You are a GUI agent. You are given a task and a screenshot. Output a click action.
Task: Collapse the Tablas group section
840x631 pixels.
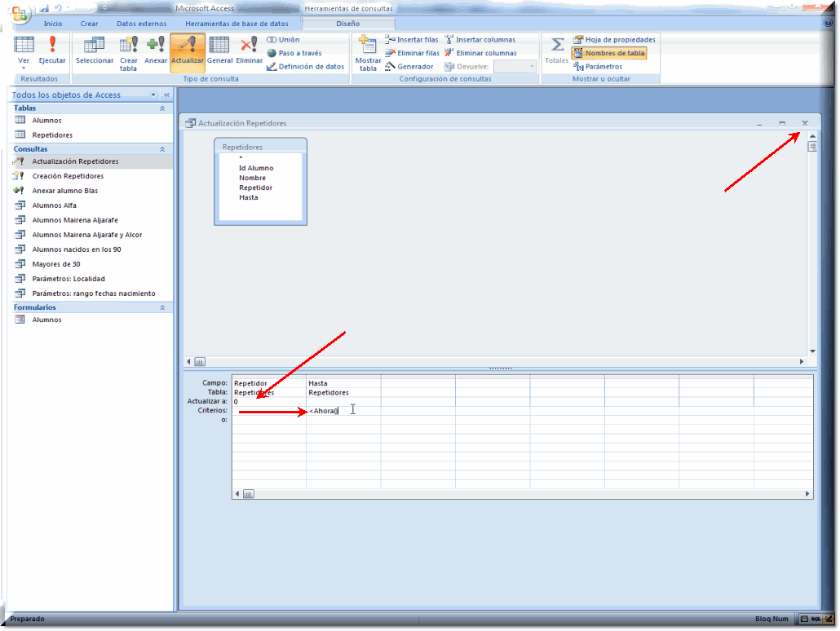161,108
